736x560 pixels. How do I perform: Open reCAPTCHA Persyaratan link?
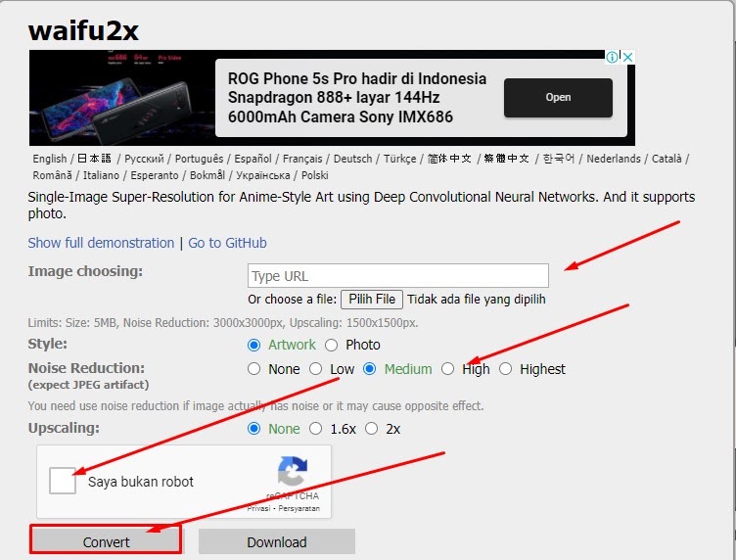pos(299,508)
